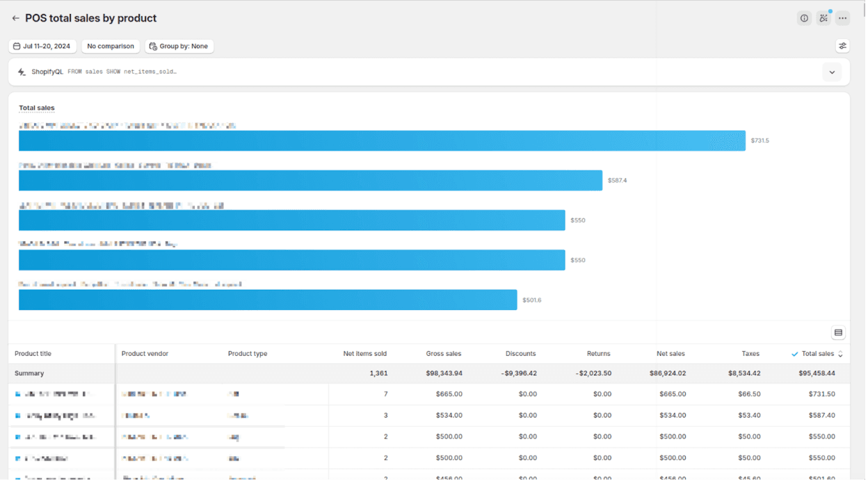Screen dimensions: 868x481
Task: Open the filter sliders settings icon
Action: click(x=842, y=46)
